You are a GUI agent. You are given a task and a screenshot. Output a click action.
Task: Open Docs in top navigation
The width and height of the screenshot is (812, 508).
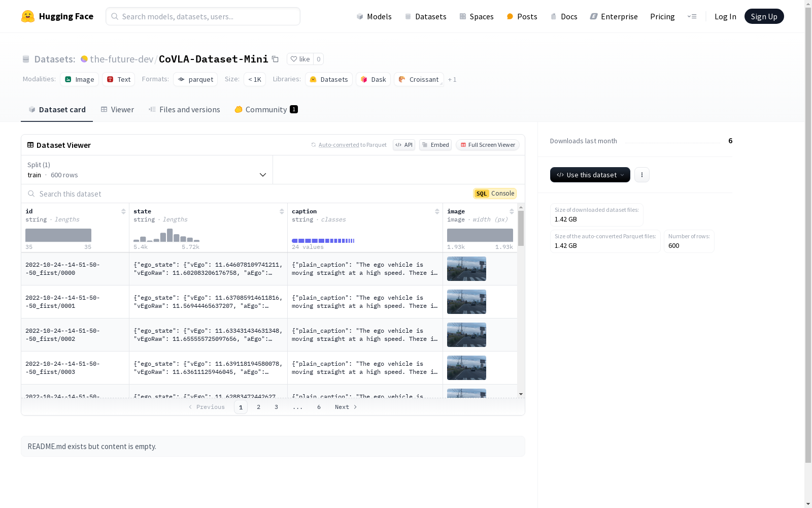tap(564, 16)
